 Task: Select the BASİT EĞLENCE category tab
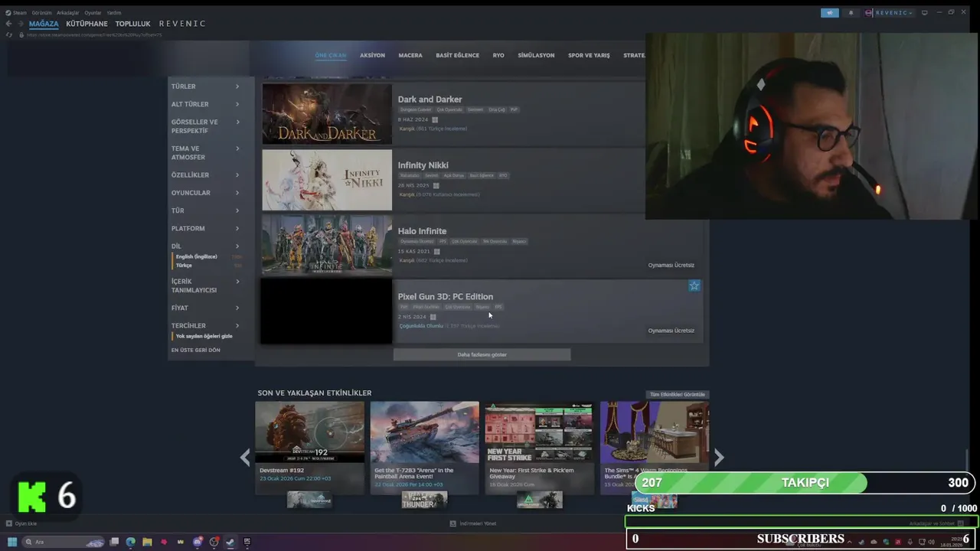457,55
